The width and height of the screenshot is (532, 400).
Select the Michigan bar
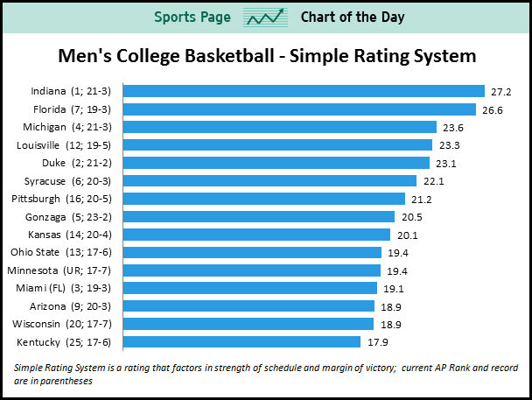pyautogui.click(x=280, y=127)
